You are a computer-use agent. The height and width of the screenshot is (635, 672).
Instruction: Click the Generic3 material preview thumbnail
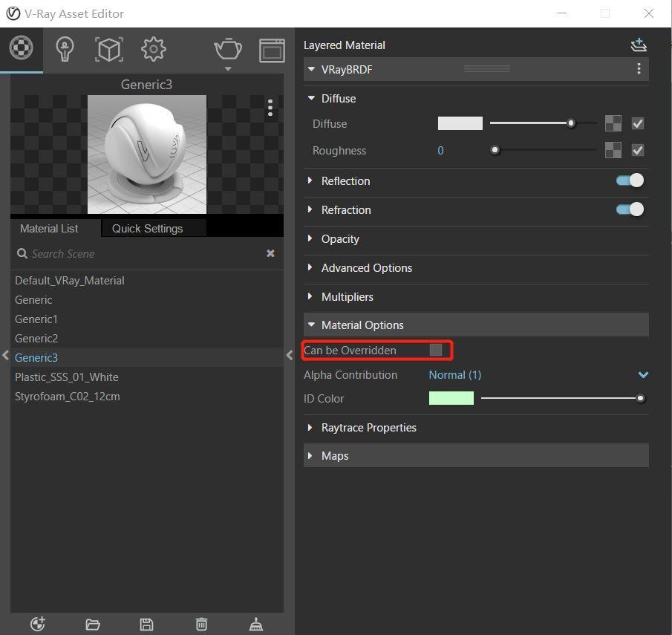point(147,154)
